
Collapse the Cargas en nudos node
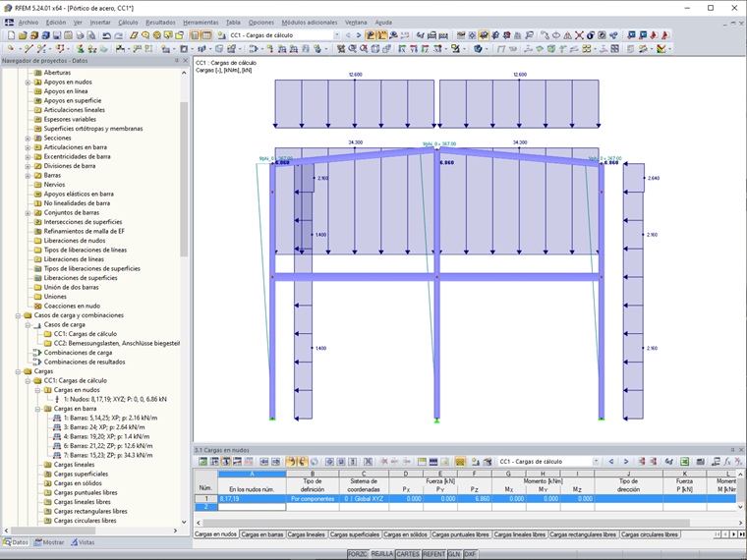pos(37,390)
